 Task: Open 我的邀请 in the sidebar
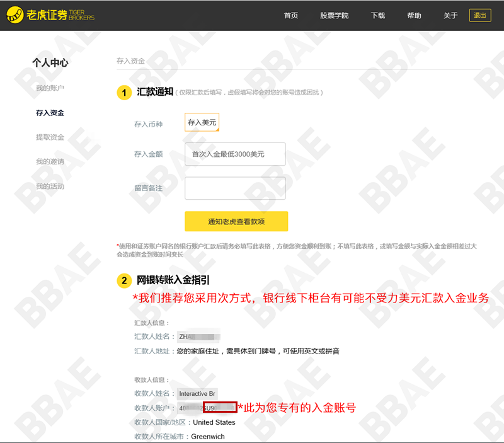(x=50, y=161)
